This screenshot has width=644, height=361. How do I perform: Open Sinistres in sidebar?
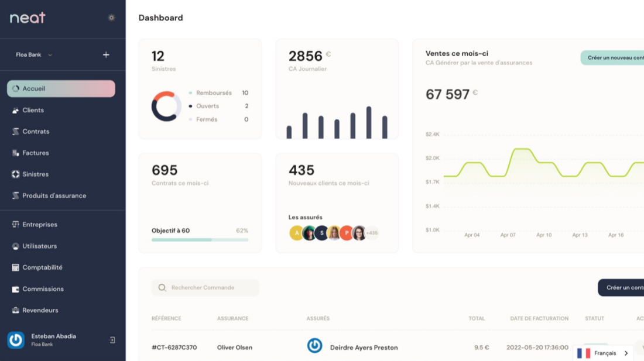35,174
